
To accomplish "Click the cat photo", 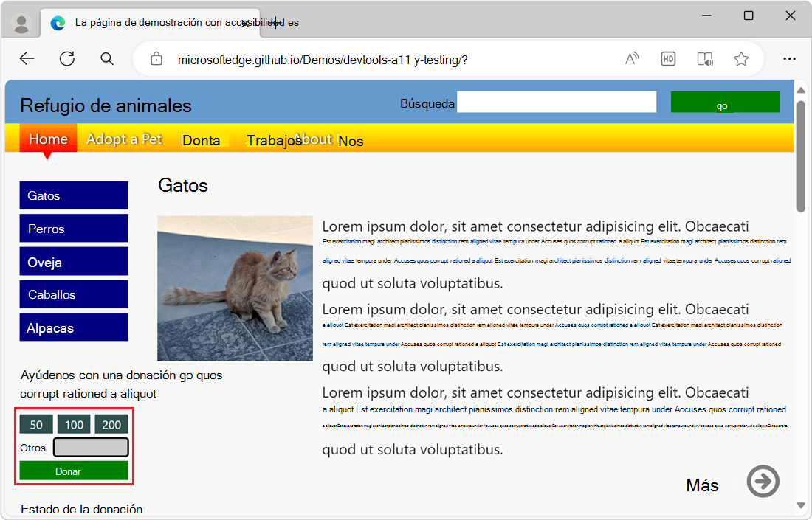I will [235, 288].
